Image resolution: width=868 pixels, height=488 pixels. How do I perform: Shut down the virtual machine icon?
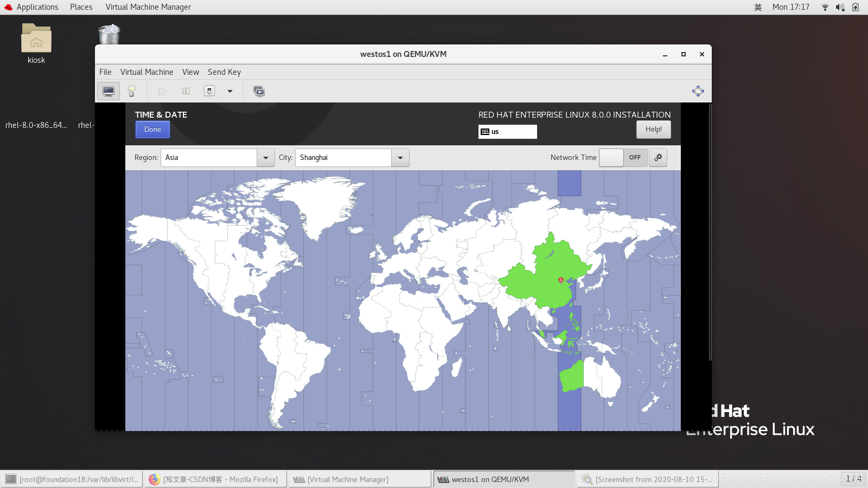209,91
